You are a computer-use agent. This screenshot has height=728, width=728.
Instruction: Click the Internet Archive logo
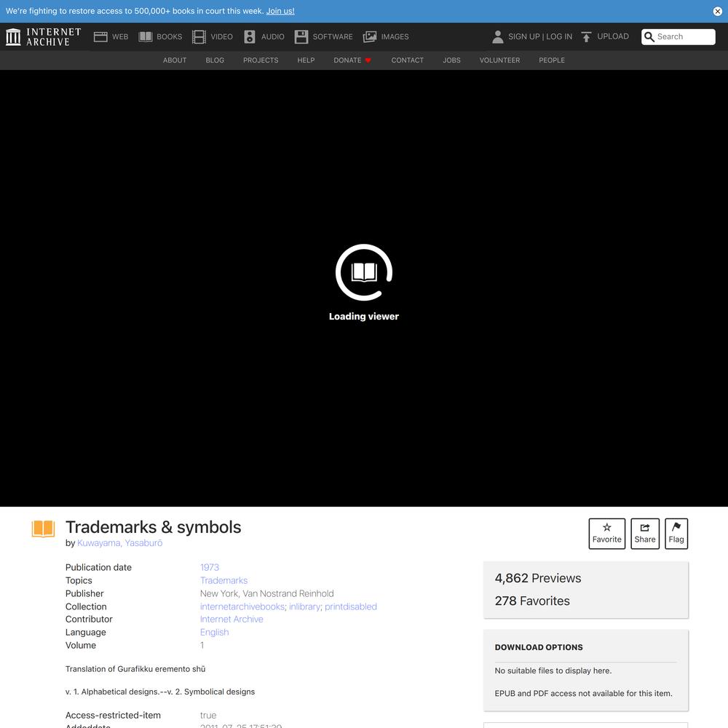coord(43,36)
